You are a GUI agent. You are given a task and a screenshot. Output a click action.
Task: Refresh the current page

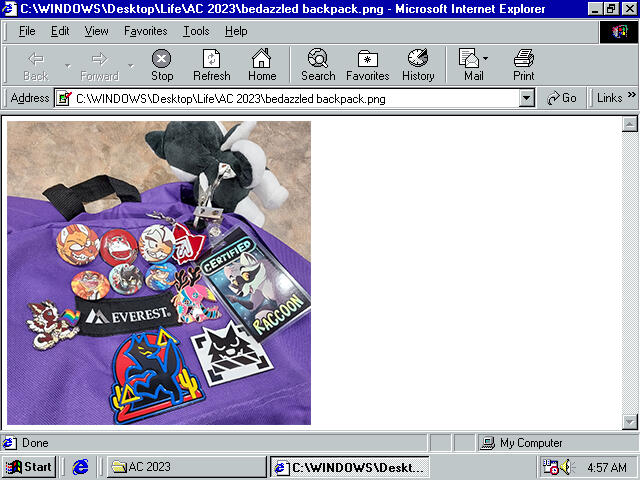tap(211, 65)
